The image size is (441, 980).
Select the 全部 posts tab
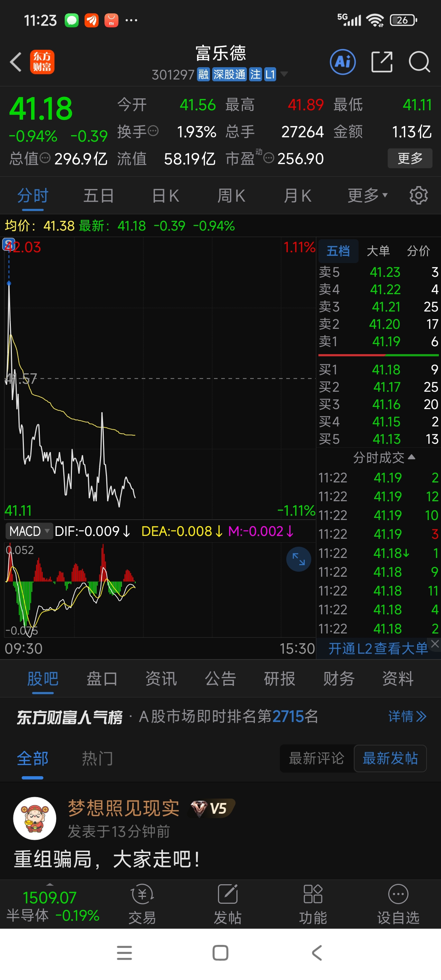click(x=33, y=758)
